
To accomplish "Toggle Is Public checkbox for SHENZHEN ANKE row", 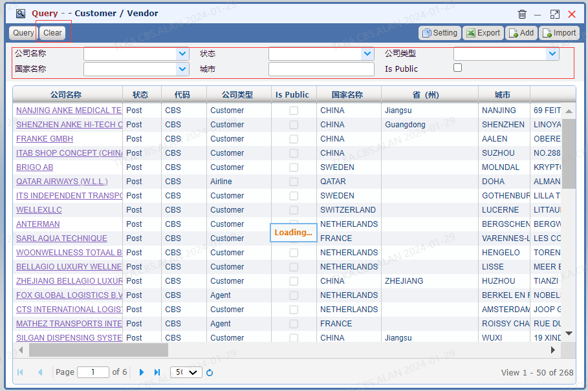I will pyautogui.click(x=294, y=125).
